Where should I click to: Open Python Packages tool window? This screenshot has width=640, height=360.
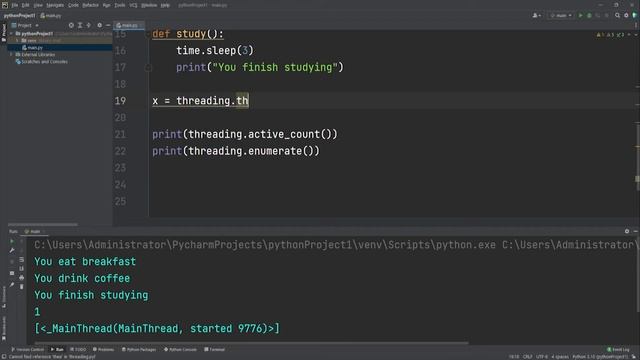(x=139, y=349)
